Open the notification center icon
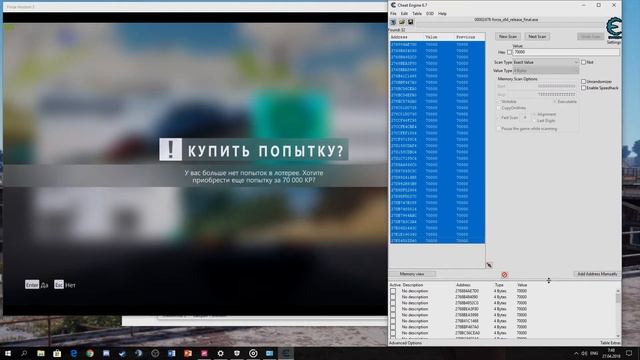The height and width of the screenshot is (360, 640). coord(629,353)
